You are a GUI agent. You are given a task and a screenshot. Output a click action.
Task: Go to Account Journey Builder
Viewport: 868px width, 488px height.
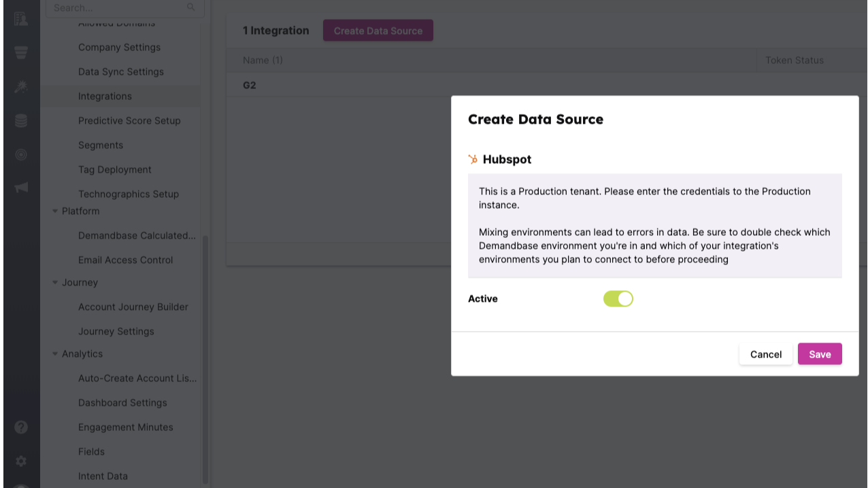133,307
